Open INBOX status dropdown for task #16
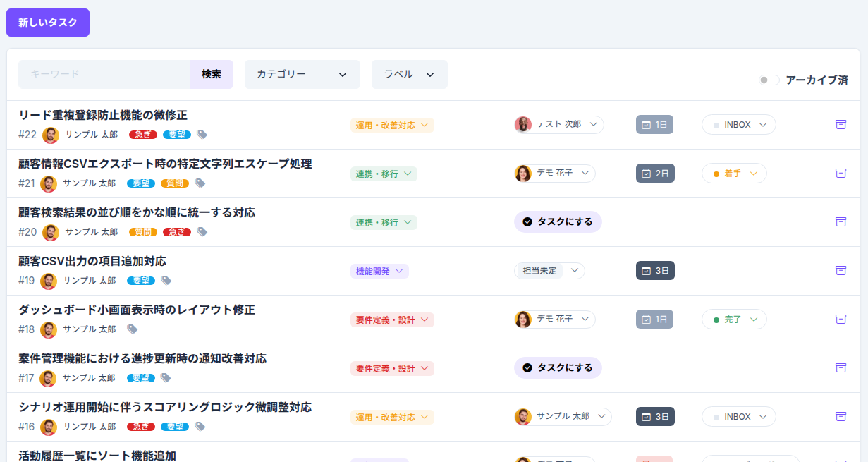This screenshot has width=868, height=462. pyautogui.click(x=739, y=417)
